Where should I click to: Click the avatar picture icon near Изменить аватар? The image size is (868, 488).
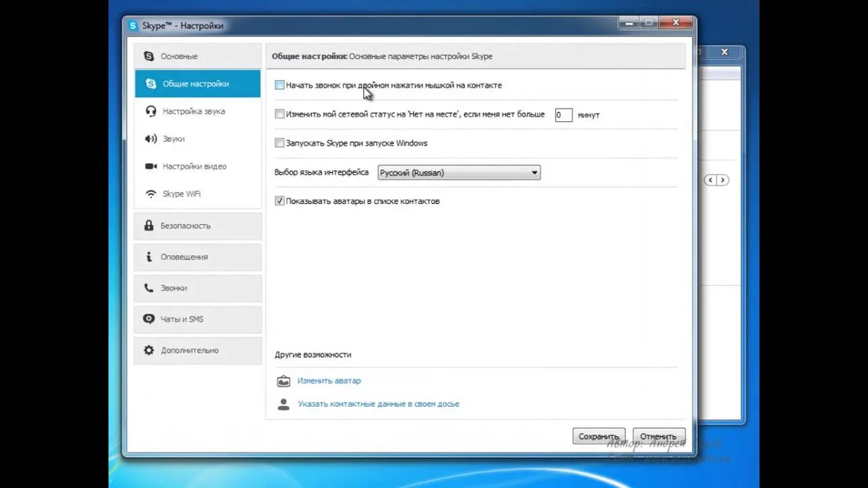tap(283, 381)
